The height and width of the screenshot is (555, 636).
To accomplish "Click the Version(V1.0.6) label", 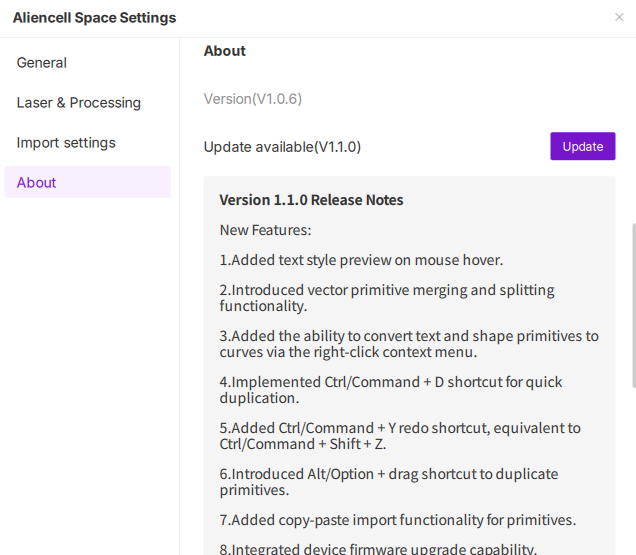I will (x=253, y=99).
